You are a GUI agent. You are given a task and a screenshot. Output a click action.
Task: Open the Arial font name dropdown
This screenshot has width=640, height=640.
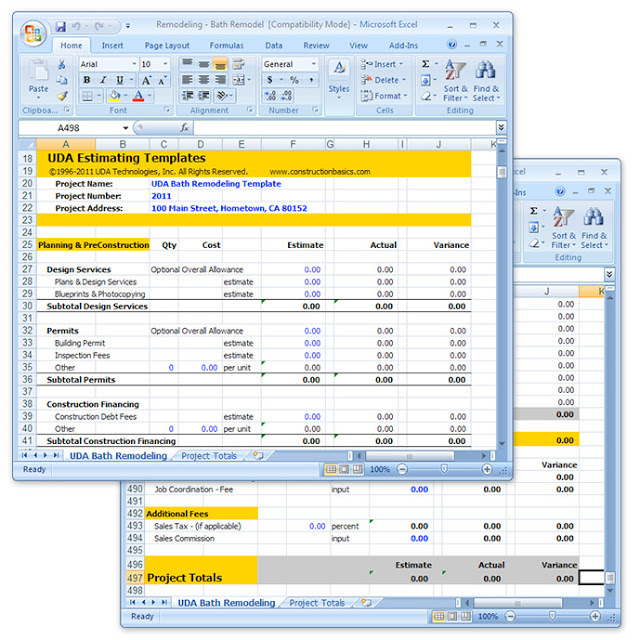click(x=134, y=64)
